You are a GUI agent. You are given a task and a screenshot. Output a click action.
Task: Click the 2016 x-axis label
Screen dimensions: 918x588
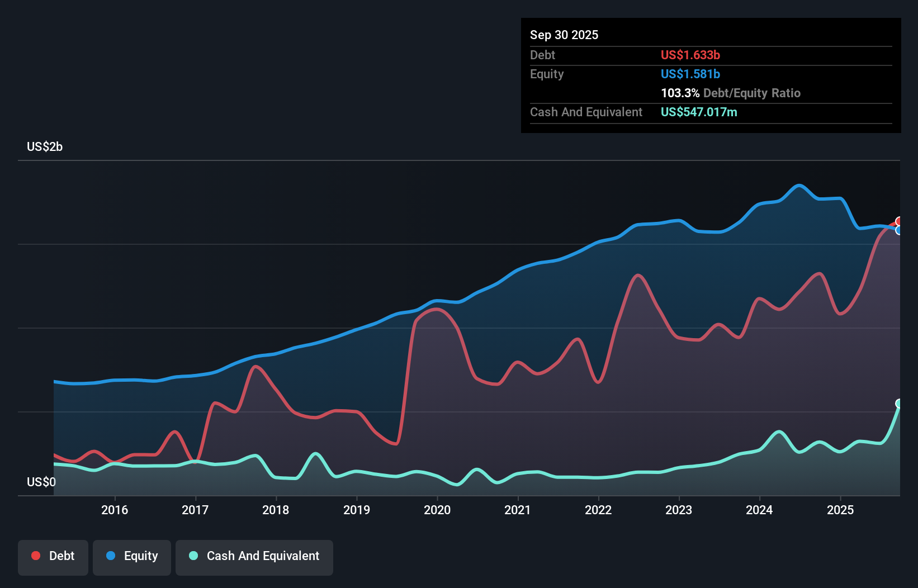tap(115, 510)
